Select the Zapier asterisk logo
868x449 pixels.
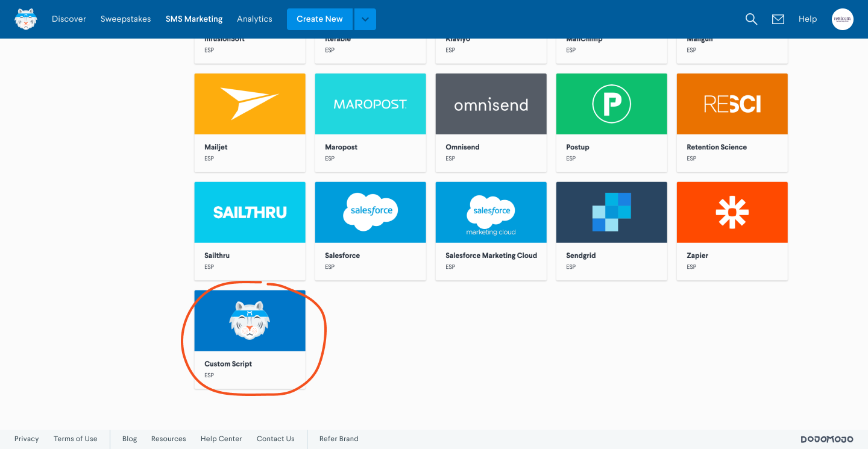(x=732, y=212)
